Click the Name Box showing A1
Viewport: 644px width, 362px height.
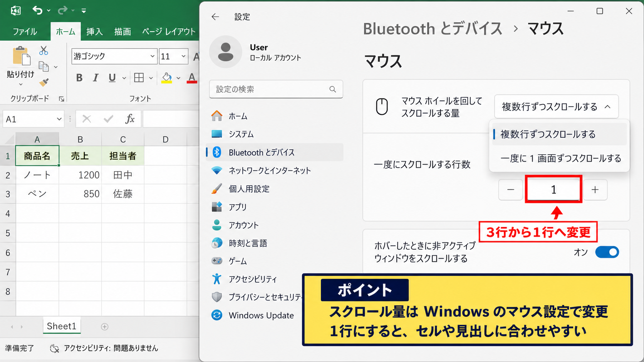coord(33,119)
